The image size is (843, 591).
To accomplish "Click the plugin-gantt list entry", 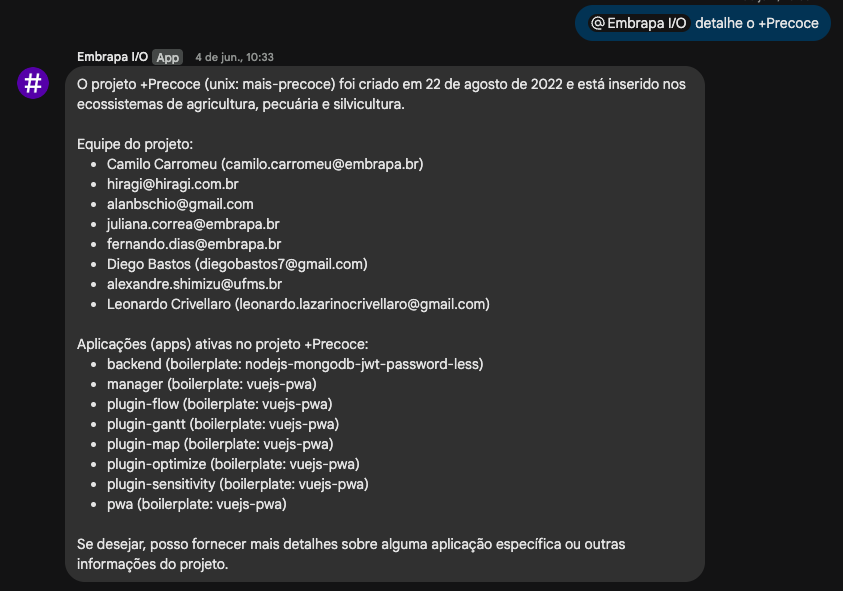I will 223,424.
